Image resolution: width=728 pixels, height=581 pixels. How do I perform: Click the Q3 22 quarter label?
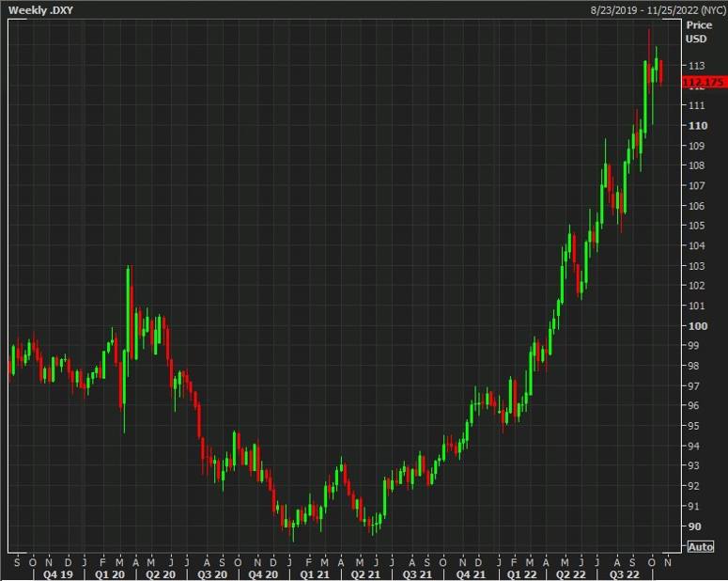click(621, 573)
